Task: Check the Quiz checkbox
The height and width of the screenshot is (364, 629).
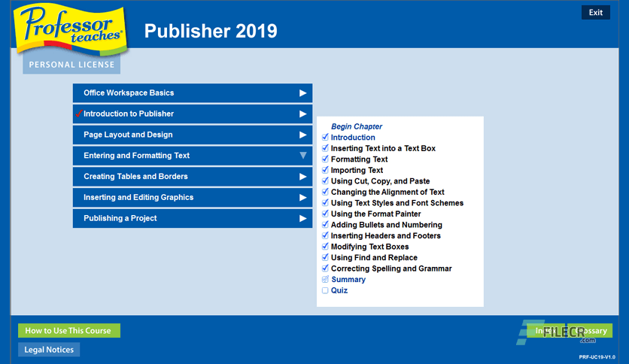Action: (x=325, y=290)
